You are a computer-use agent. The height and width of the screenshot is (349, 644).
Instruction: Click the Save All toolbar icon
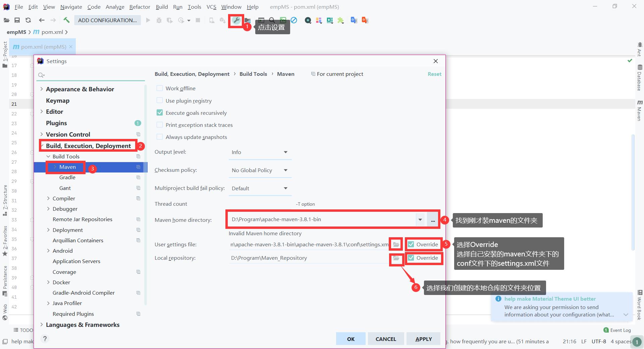[x=17, y=20]
